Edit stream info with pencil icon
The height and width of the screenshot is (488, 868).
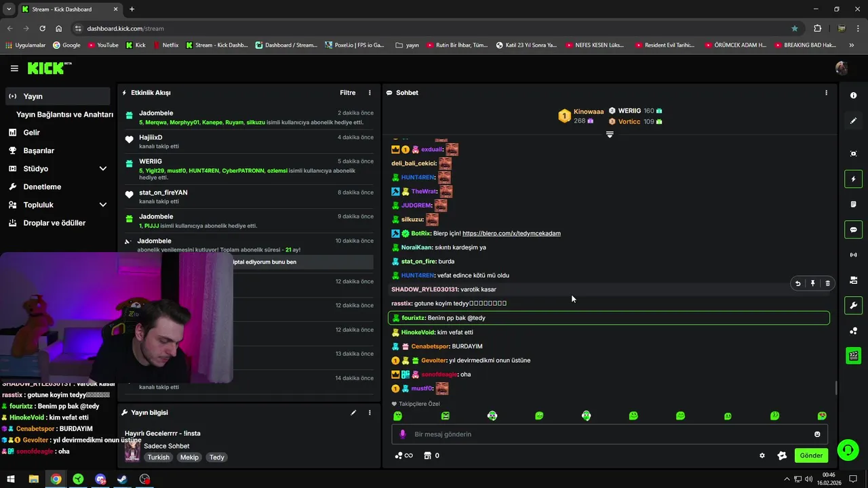[353, 412]
